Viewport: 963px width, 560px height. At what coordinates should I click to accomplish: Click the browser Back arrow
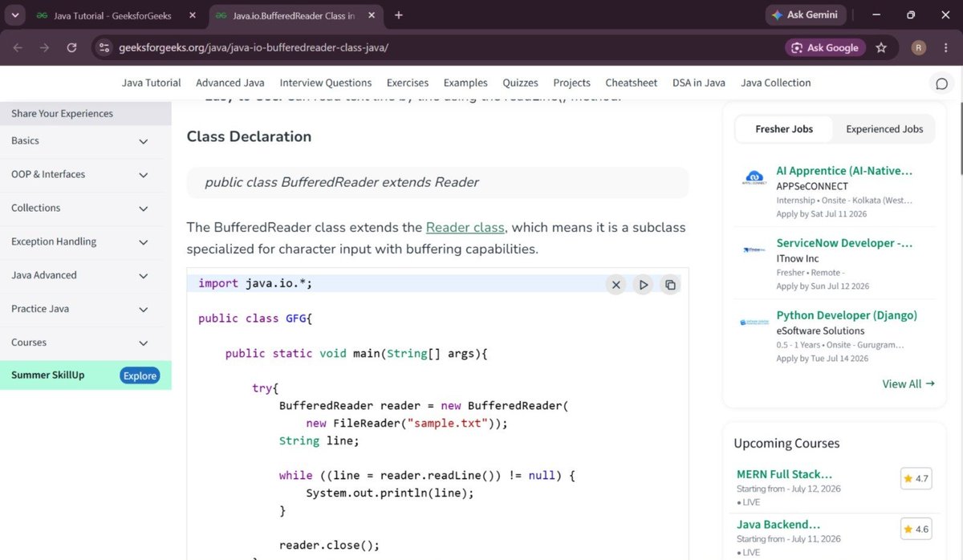pos(18,47)
